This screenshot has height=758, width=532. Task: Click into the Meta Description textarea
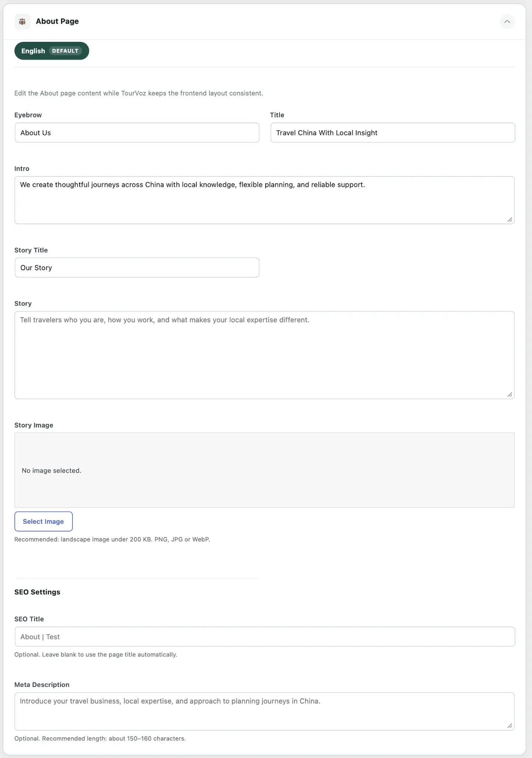[265, 711]
